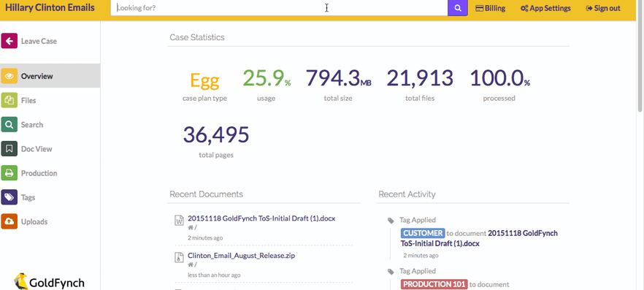Click the 'Tag Applied' label above CUSTOMER

(418, 220)
